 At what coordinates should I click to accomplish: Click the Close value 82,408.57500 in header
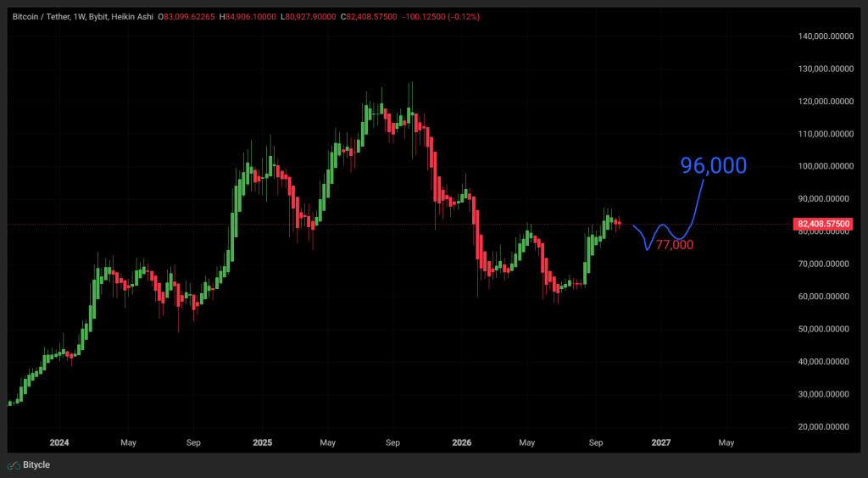(371, 17)
